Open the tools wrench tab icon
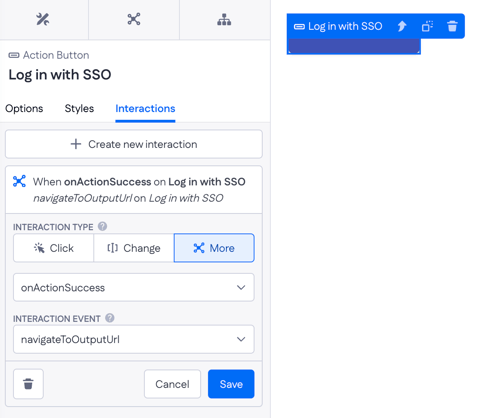This screenshot has width=500, height=418. 43,19
